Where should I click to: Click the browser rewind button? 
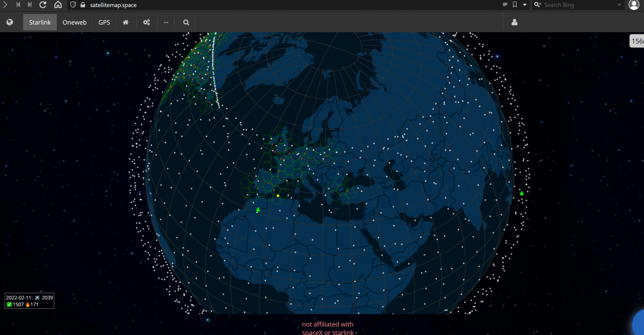[18, 5]
